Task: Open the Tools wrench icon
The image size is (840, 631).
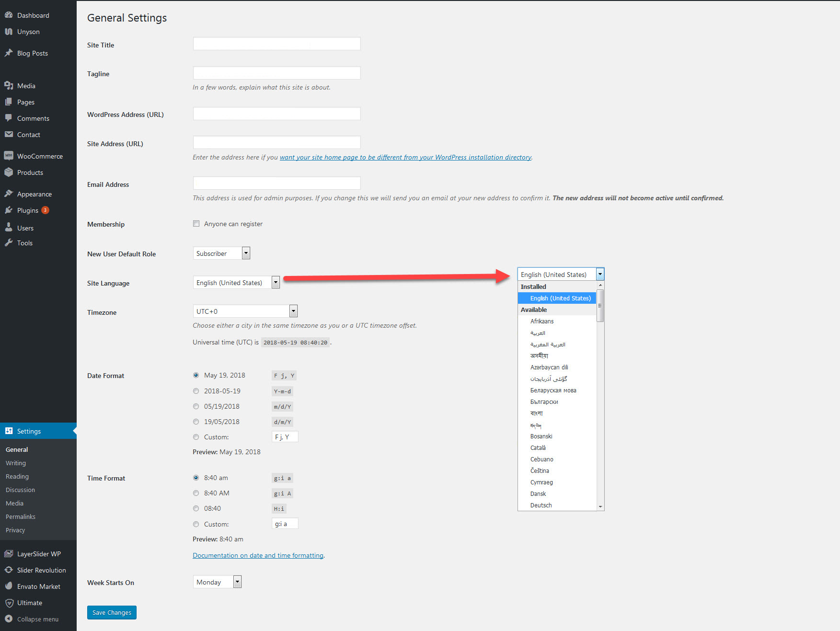Action: pos(9,243)
